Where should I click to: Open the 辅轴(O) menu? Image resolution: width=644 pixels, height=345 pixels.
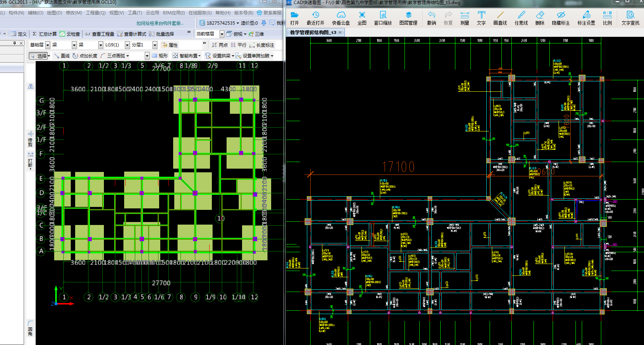tap(35, 13)
